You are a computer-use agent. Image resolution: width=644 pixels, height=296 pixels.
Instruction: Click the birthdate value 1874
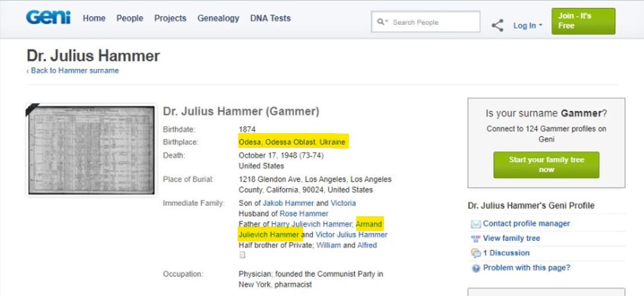pos(247,130)
